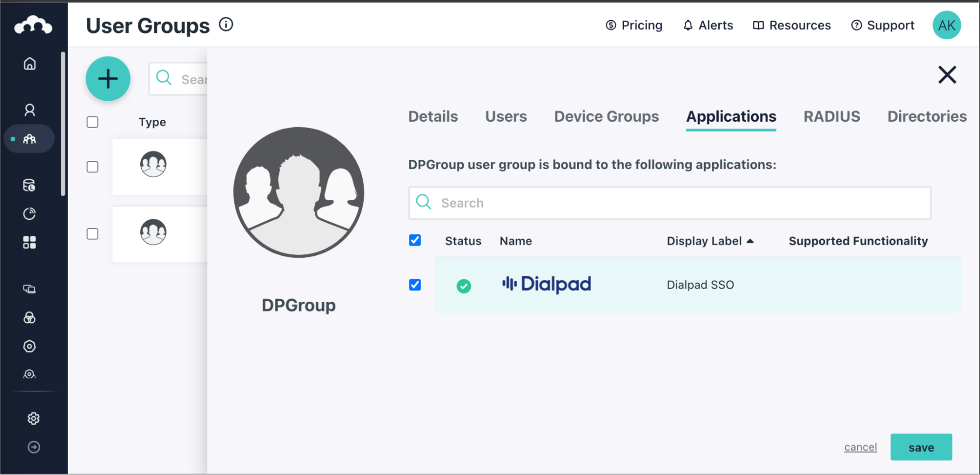Select the Applications tab

point(731,116)
